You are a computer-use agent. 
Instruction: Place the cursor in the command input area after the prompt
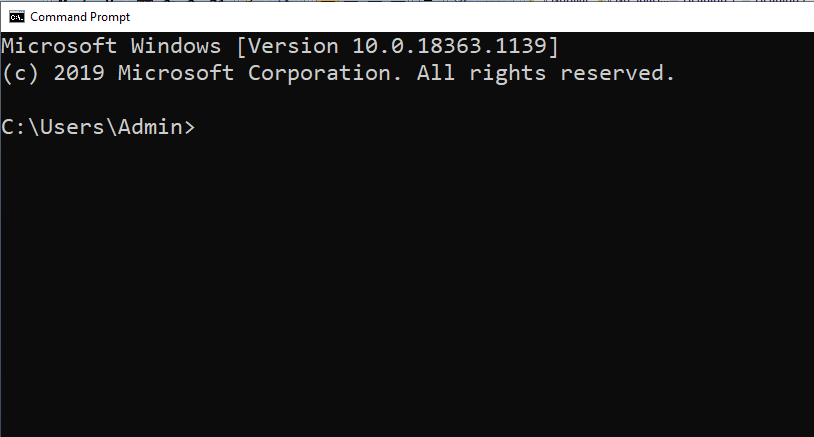(x=504, y=128)
